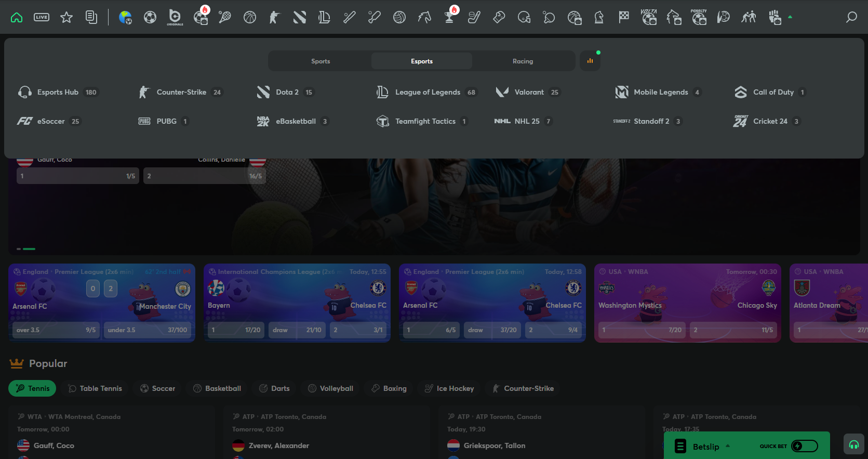Open the trophy icon with flame badge
868x459 pixels.
(x=450, y=16)
